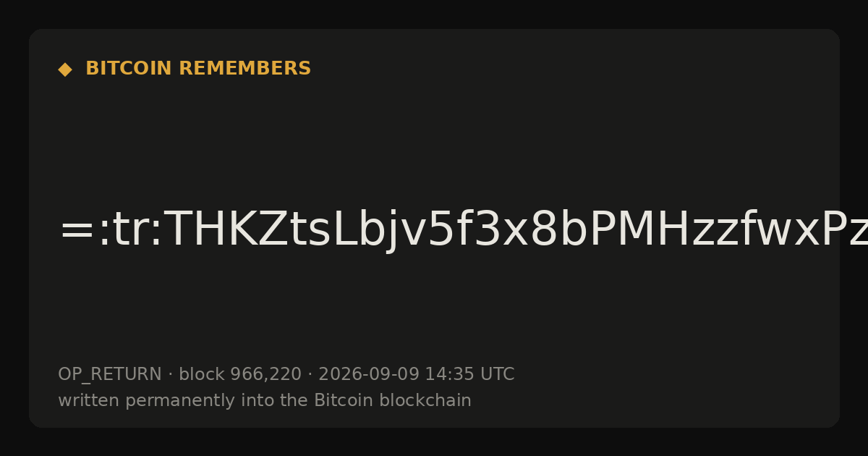Open block 966,220 reference
868x456 pixels.
click(x=240, y=375)
